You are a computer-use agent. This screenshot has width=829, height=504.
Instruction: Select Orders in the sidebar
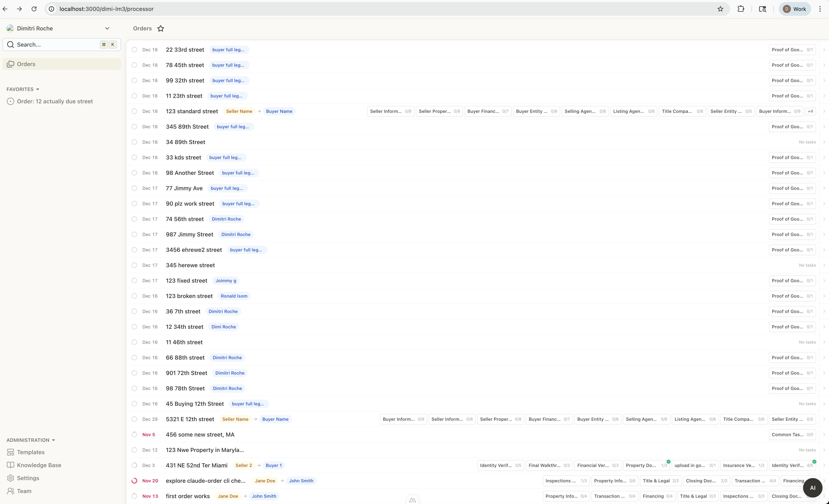tap(26, 64)
